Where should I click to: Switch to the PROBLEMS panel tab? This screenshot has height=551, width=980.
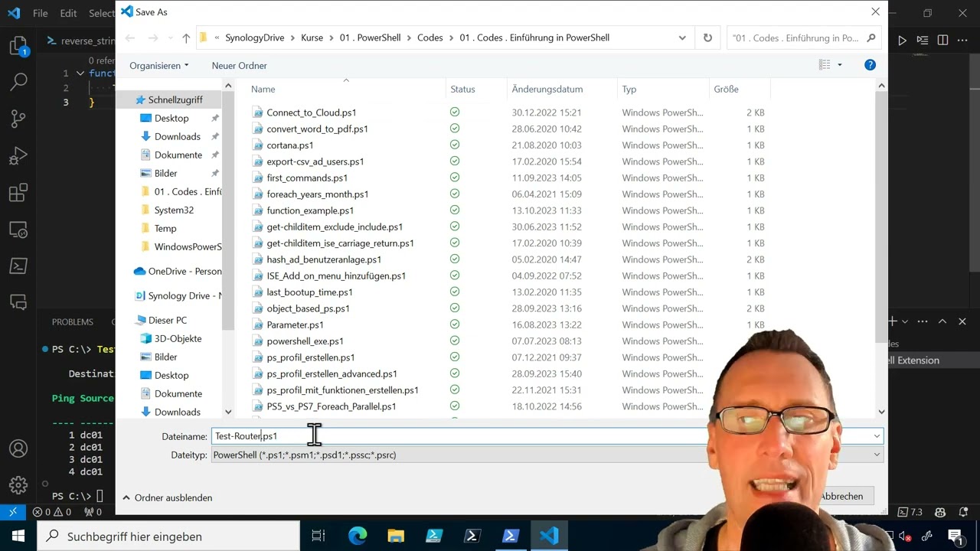(x=73, y=321)
